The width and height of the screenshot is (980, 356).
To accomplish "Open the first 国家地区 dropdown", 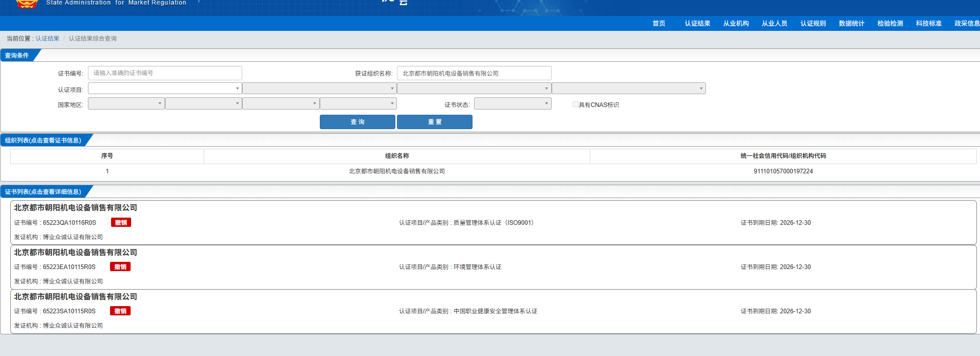I will pyautogui.click(x=126, y=103).
